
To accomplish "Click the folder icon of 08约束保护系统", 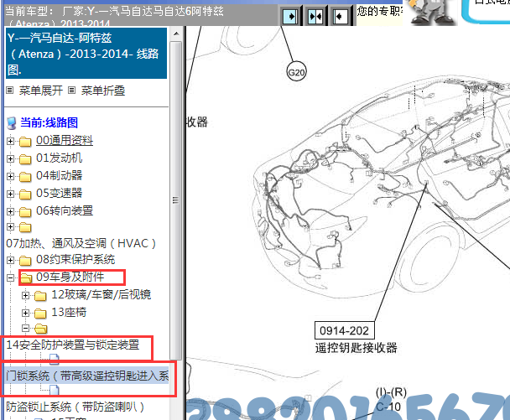I will 25,261.
